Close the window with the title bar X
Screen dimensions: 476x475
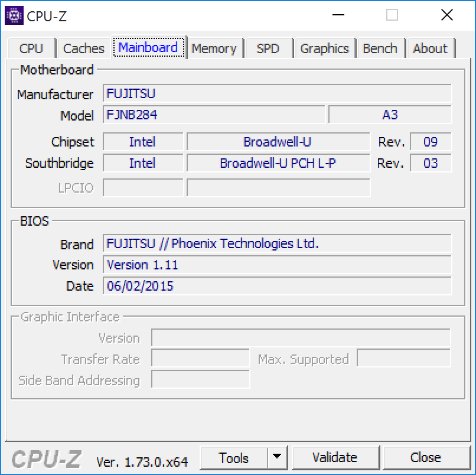click(x=447, y=15)
